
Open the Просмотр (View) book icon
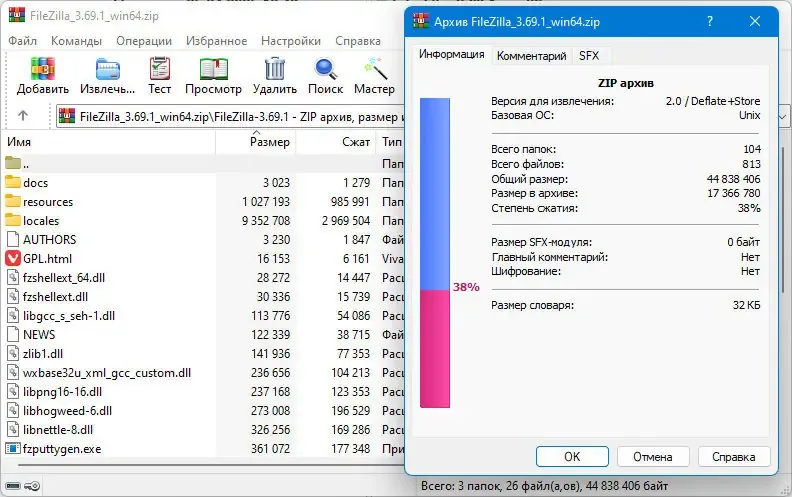[213, 69]
